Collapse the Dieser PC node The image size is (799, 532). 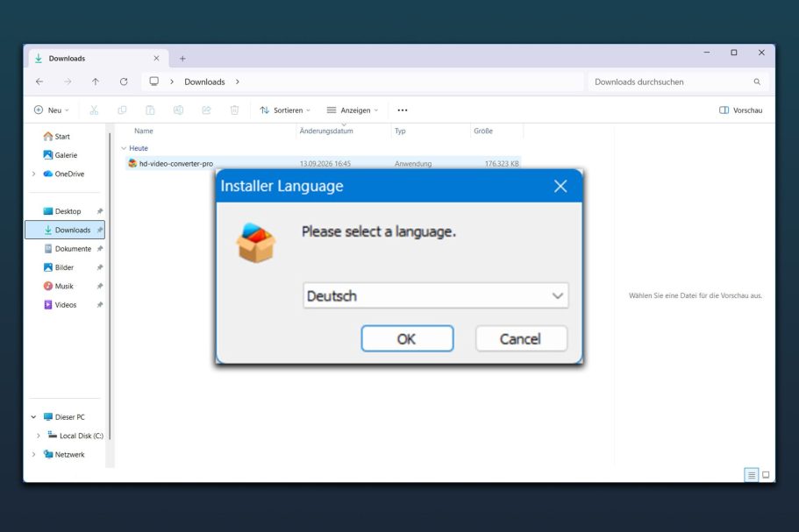(x=33, y=417)
